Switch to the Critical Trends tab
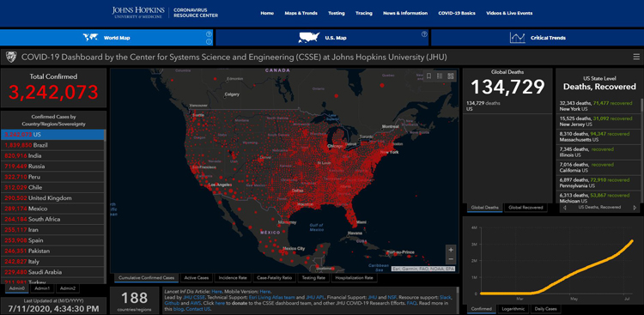Viewport: 644px width, 315px height. tap(538, 38)
